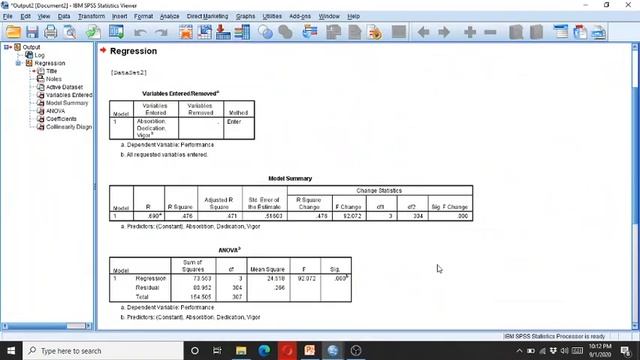Screen dimensions: 640x360
Task: Open the Variables info icon
Action: (x=242, y=32)
